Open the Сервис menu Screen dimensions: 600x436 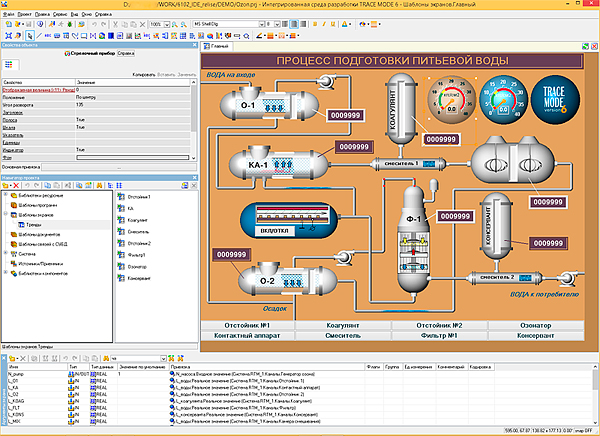coord(60,14)
